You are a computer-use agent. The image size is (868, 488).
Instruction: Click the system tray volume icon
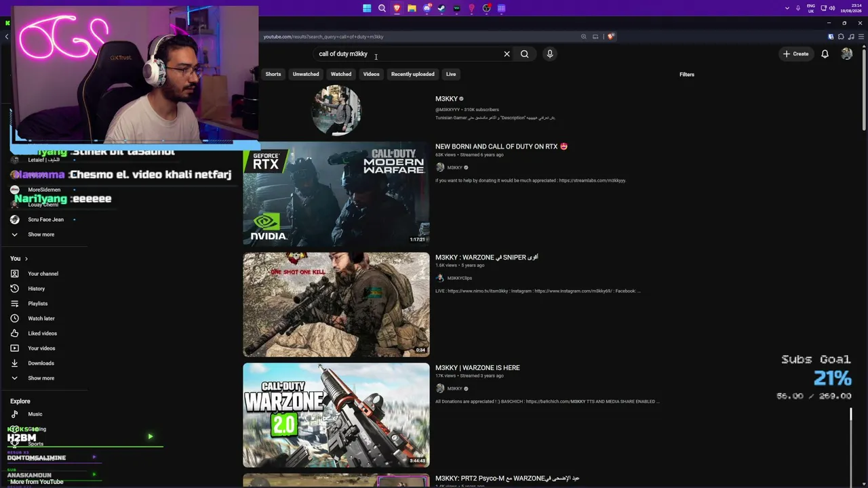832,8
